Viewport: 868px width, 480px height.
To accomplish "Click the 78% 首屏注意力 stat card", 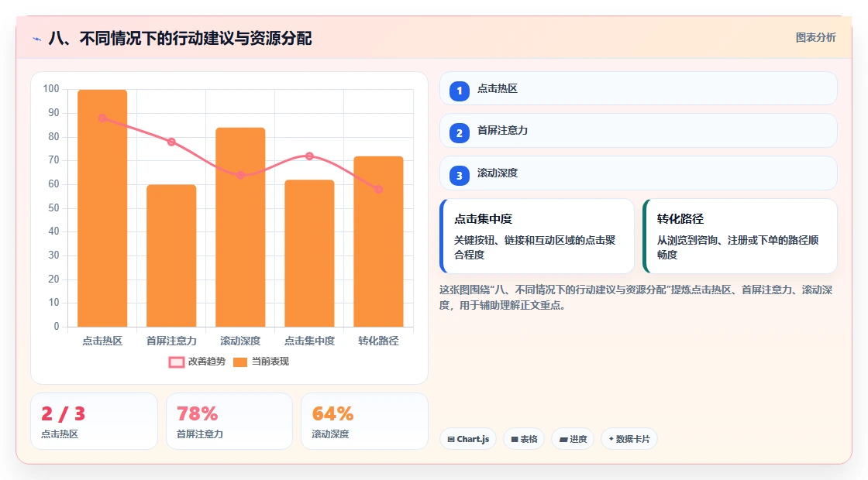I will point(229,421).
